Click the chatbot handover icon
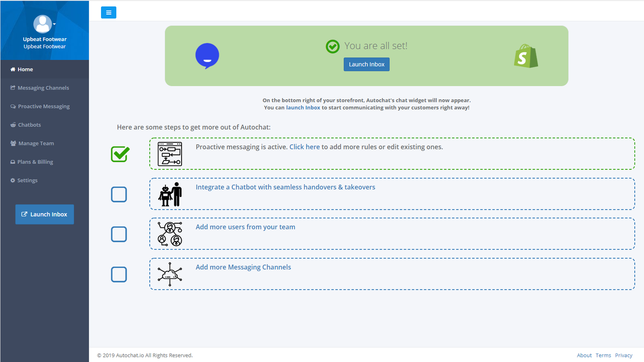Viewport: 644px width, 362px height. coord(170,194)
